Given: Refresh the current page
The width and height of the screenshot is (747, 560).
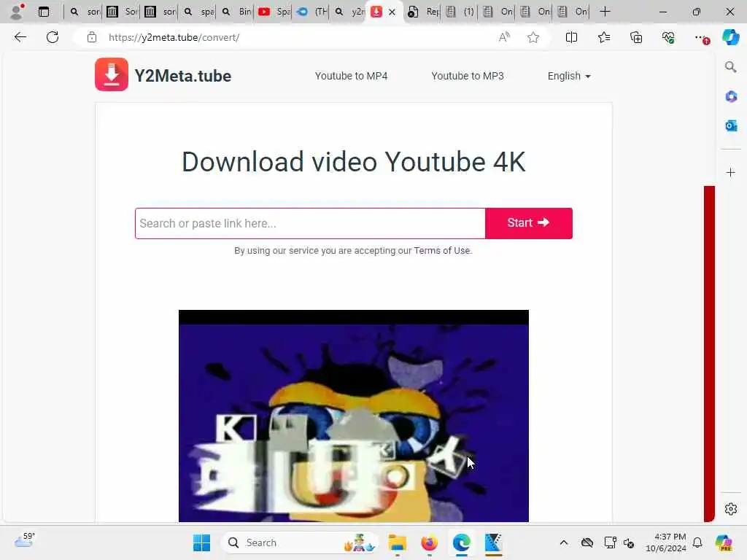Looking at the screenshot, I should tap(53, 37).
